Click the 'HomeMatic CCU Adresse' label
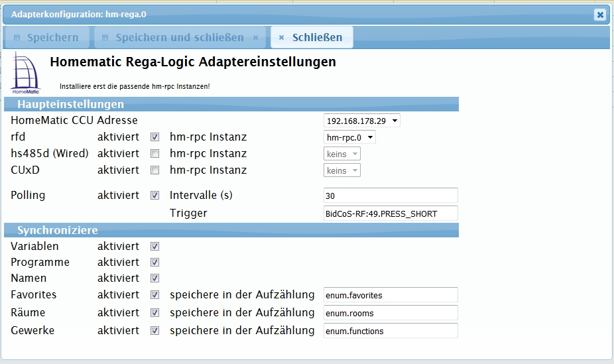The width and height of the screenshot is (614, 364). (74, 120)
